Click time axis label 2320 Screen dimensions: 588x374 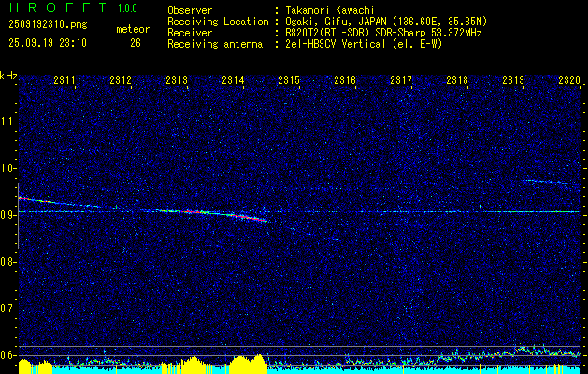[569, 79]
